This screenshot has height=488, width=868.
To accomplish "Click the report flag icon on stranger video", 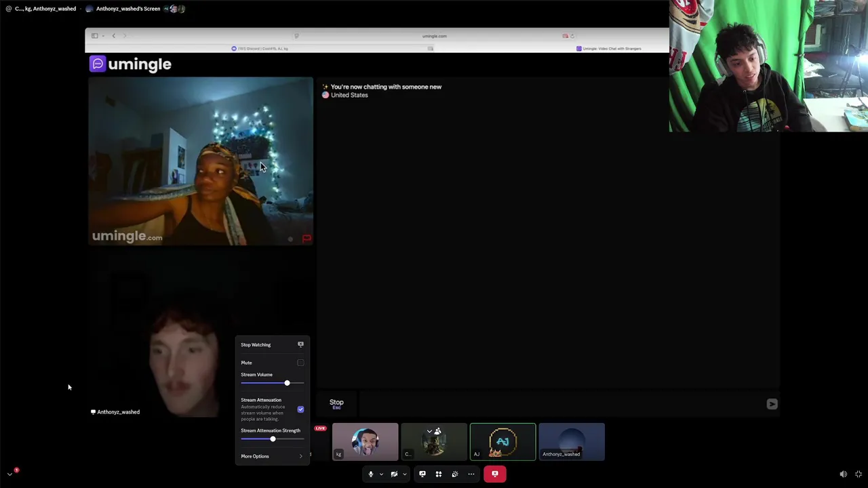I will [x=307, y=239].
